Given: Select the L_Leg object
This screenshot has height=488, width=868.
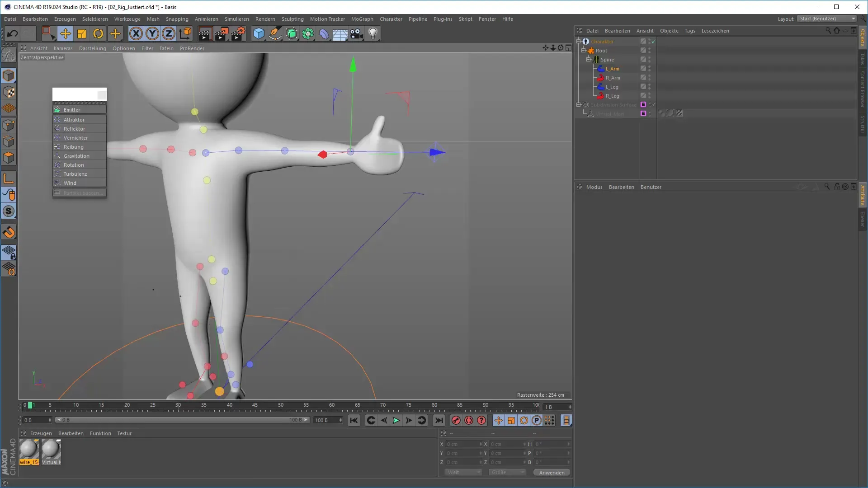Looking at the screenshot, I should point(612,87).
